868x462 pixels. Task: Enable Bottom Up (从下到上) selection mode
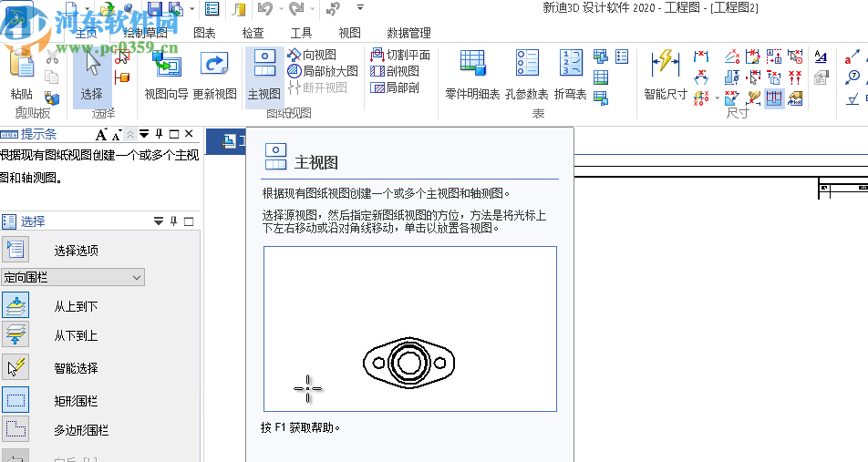pos(15,334)
